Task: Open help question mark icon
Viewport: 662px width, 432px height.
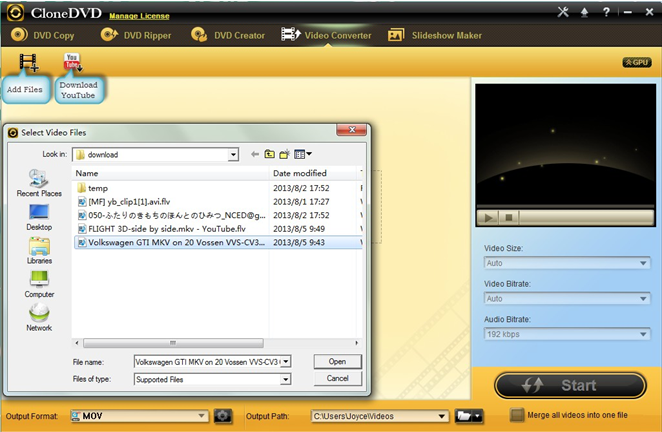Action: [x=606, y=12]
